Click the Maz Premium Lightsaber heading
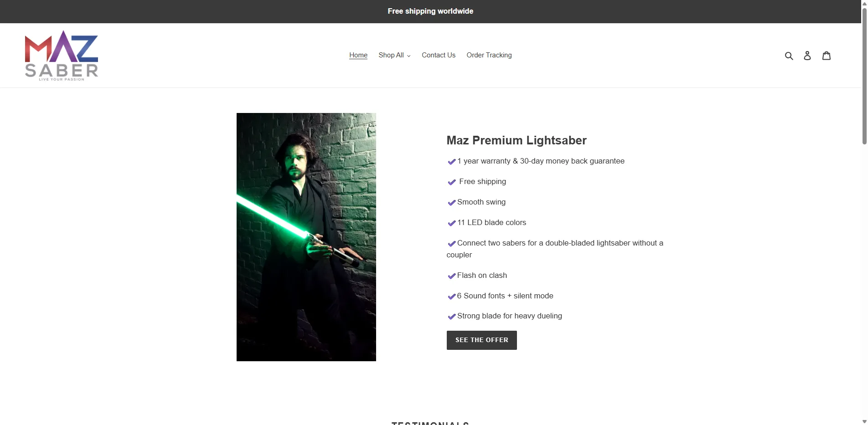Viewport: 868px width, 425px height. click(517, 140)
